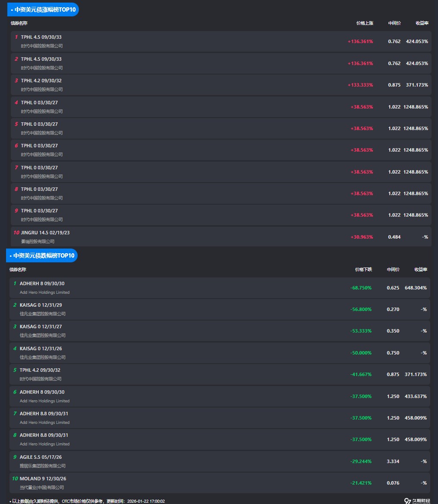Image resolution: width=438 pixels, height=504 pixels.
Task: Click 中间价 column header in losers table
Action: [x=393, y=270]
